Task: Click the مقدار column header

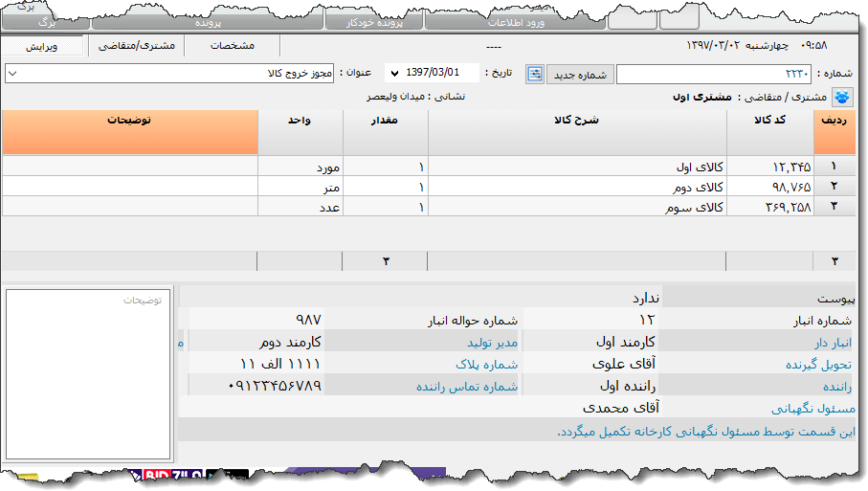Action: pyautogui.click(x=386, y=132)
